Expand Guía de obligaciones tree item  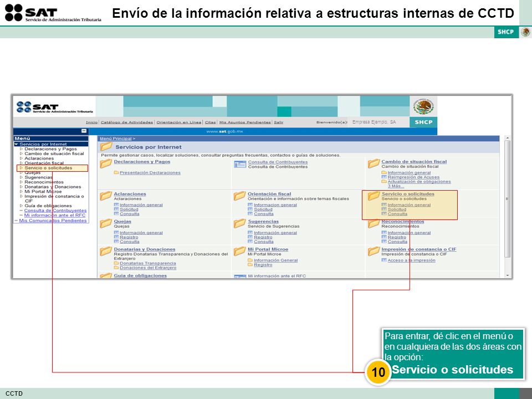(22, 206)
